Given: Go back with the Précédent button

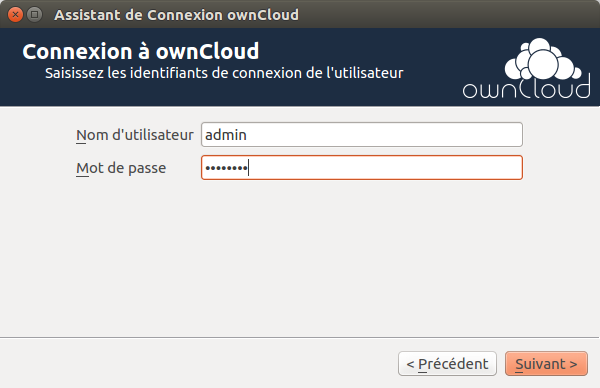Looking at the screenshot, I should click(447, 364).
